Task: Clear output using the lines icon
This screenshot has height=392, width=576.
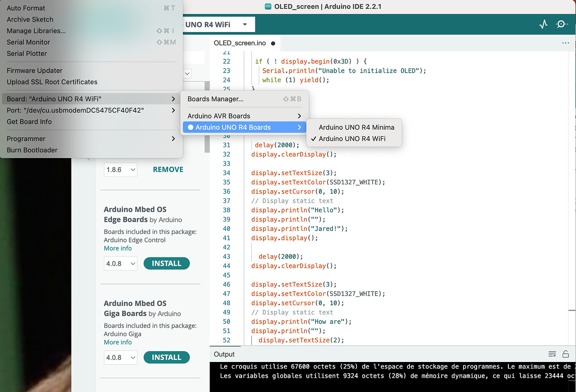Action: click(552, 354)
